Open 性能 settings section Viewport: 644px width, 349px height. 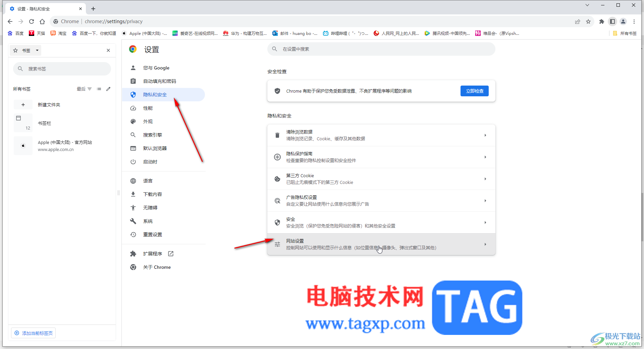click(163, 108)
